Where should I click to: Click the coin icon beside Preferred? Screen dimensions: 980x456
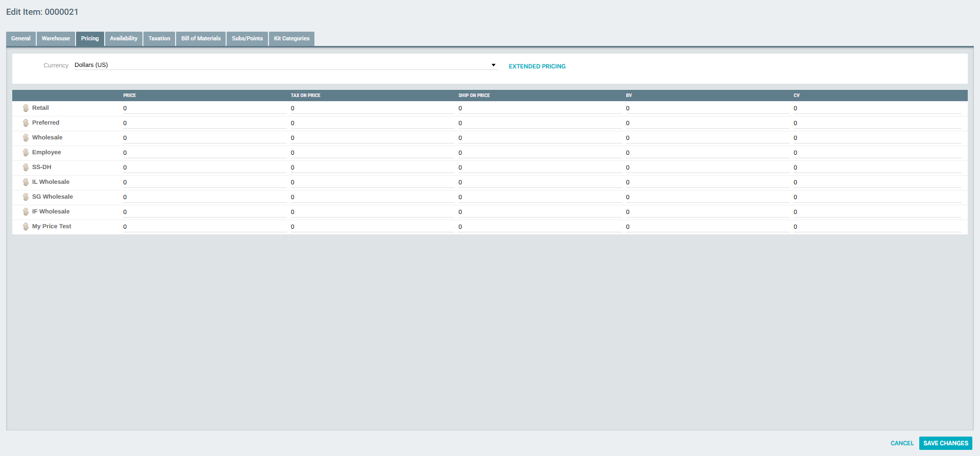(x=26, y=123)
